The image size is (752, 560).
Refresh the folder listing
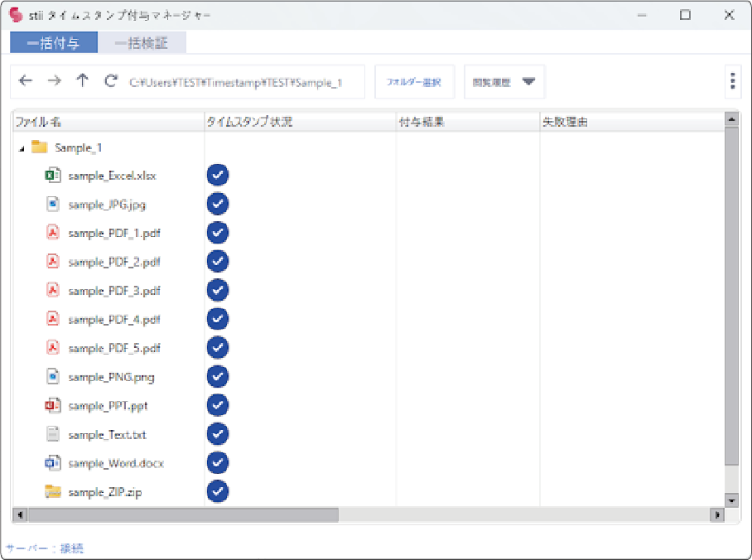(110, 81)
